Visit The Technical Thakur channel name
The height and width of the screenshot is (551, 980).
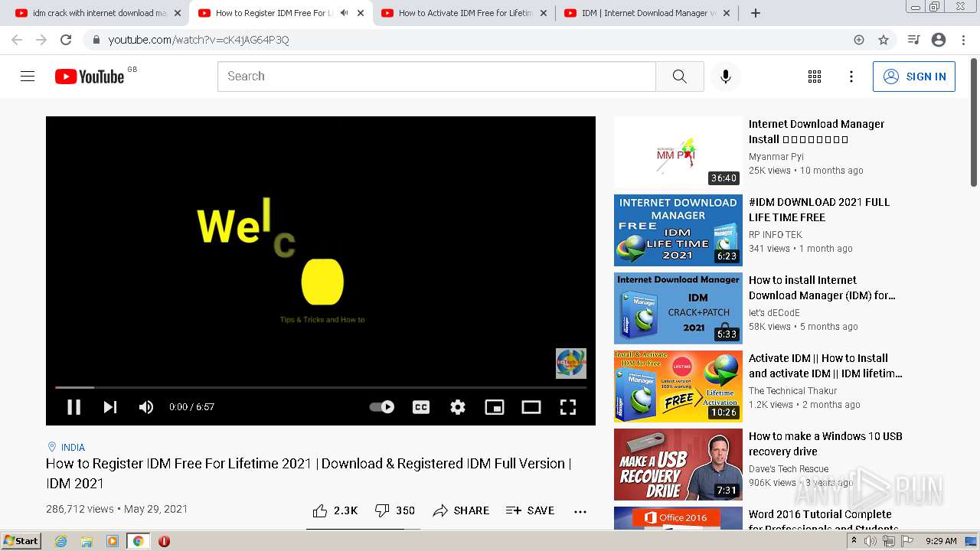point(792,391)
